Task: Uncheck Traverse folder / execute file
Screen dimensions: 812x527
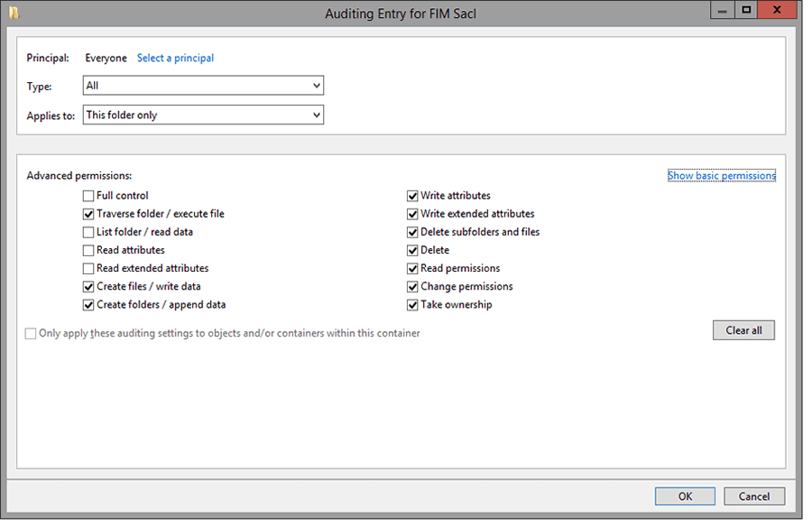Action: tap(88, 214)
